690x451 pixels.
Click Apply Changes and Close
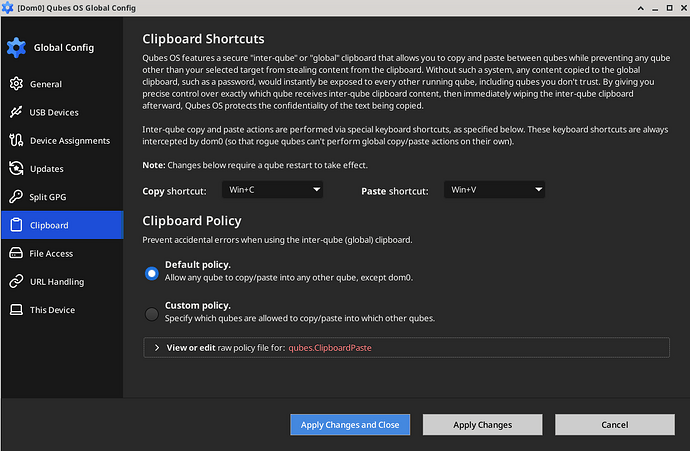(x=350, y=425)
